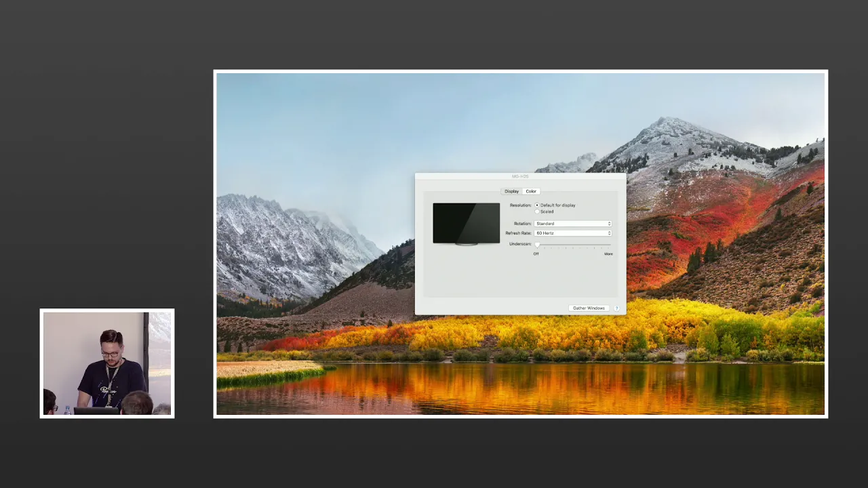Open the help question mark button

(616, 308)
